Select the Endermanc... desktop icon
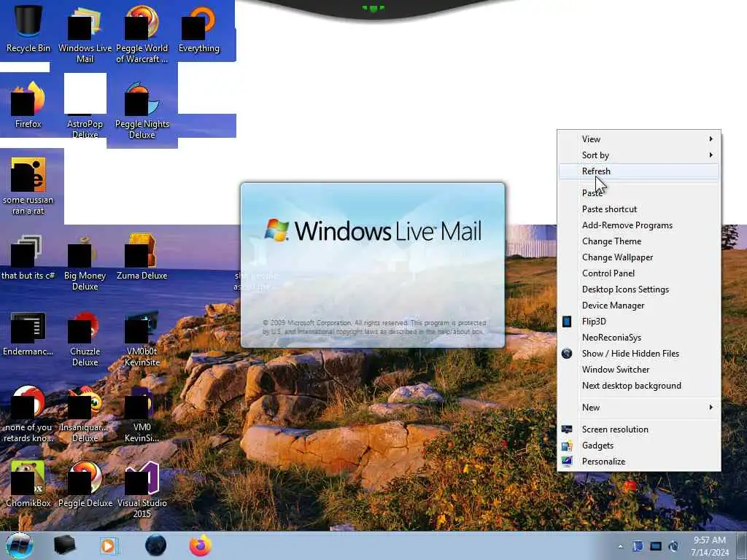Viewport: 747px width, 560px height. [x=28, y=333]
